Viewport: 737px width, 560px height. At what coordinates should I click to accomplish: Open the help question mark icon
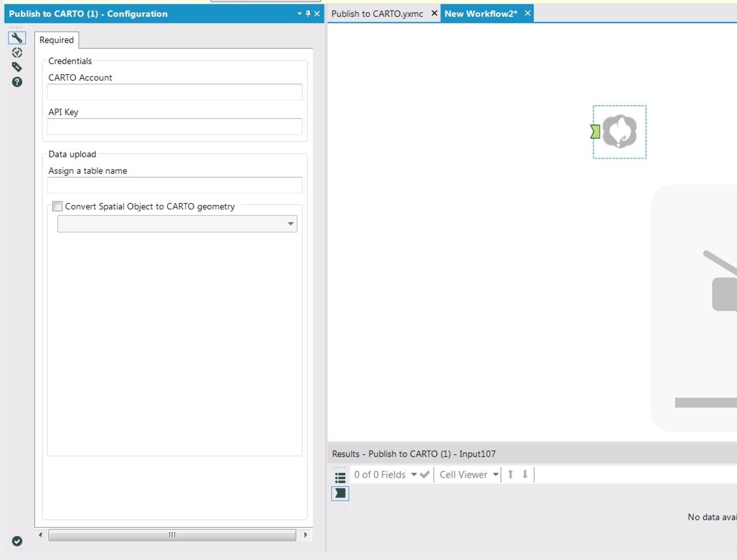[x=17, y=82]
